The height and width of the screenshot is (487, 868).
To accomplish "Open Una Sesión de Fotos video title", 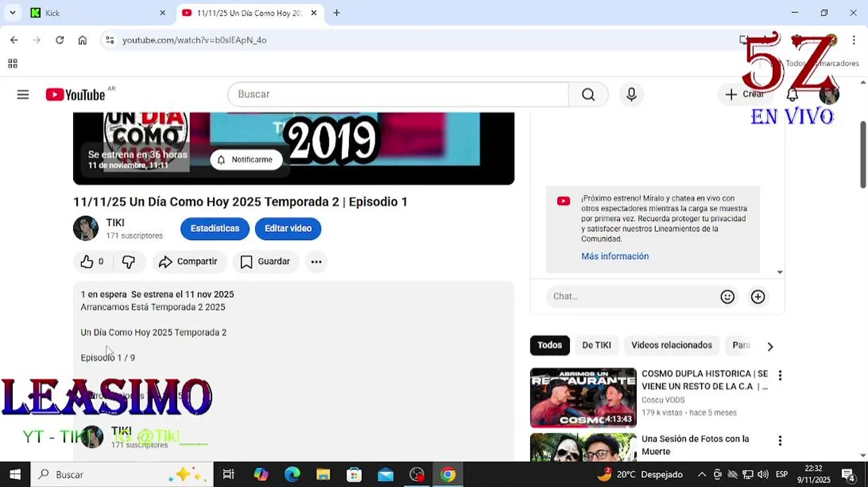I will (695, 445).
